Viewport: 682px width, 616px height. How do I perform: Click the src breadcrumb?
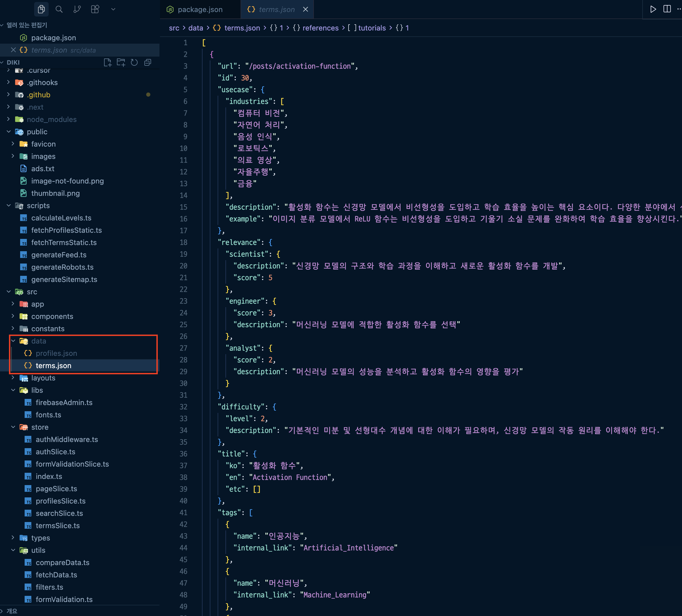coord(174,28)
